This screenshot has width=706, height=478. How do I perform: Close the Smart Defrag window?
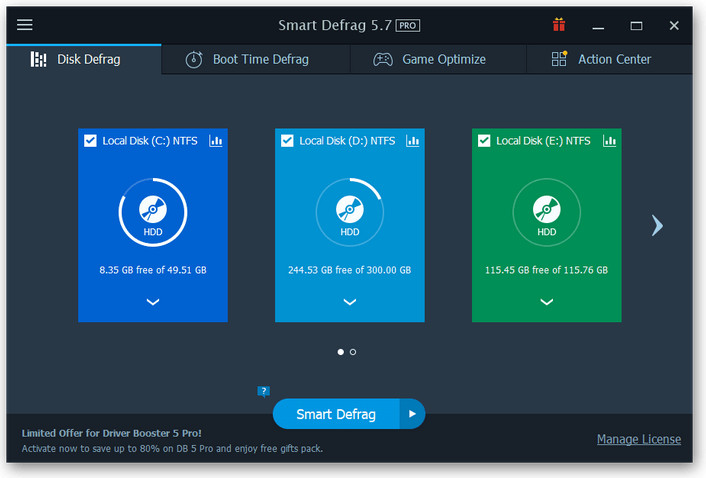coord(674,26)
